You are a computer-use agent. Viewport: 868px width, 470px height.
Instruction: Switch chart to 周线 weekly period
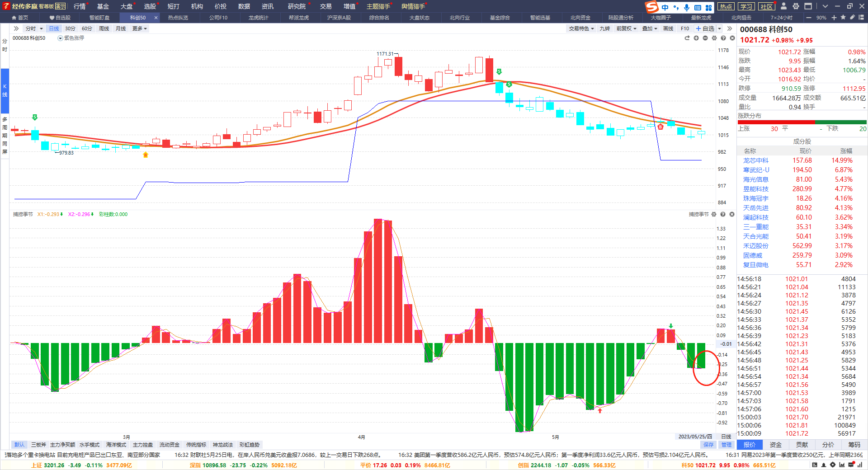[104, 28]
